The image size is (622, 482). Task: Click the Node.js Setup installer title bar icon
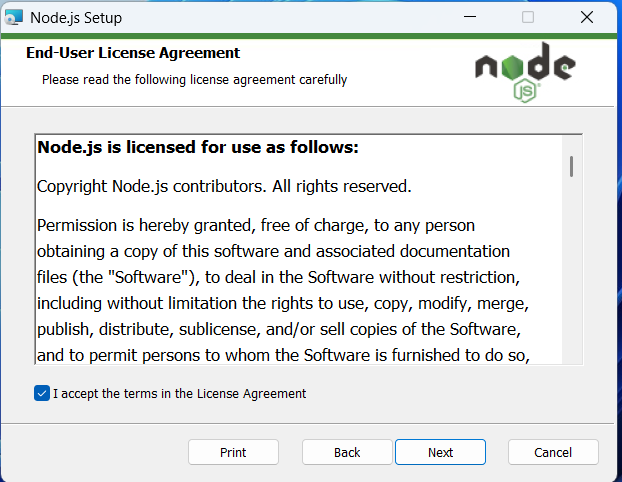(15, 17)
